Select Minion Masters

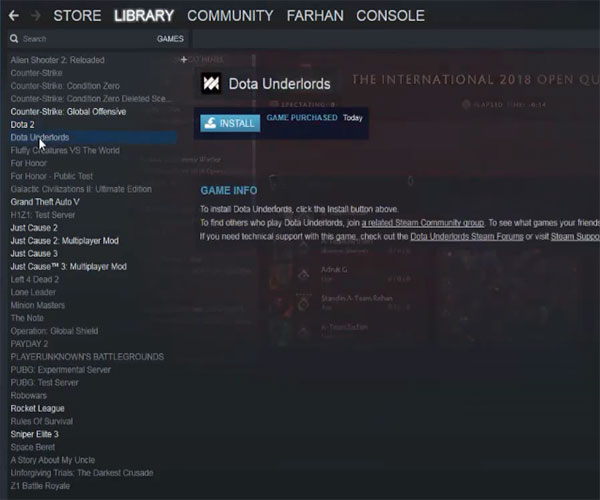coord(38,305)
